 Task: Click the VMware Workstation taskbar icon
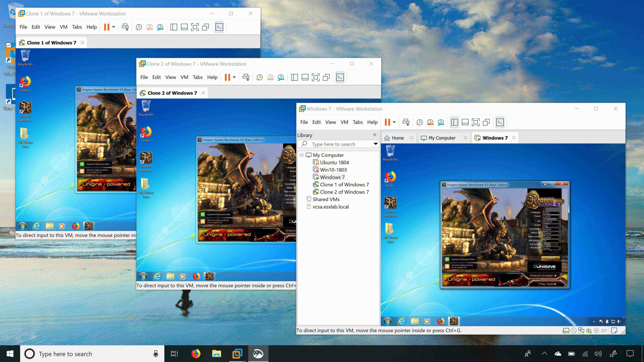(x=237, y=354)
